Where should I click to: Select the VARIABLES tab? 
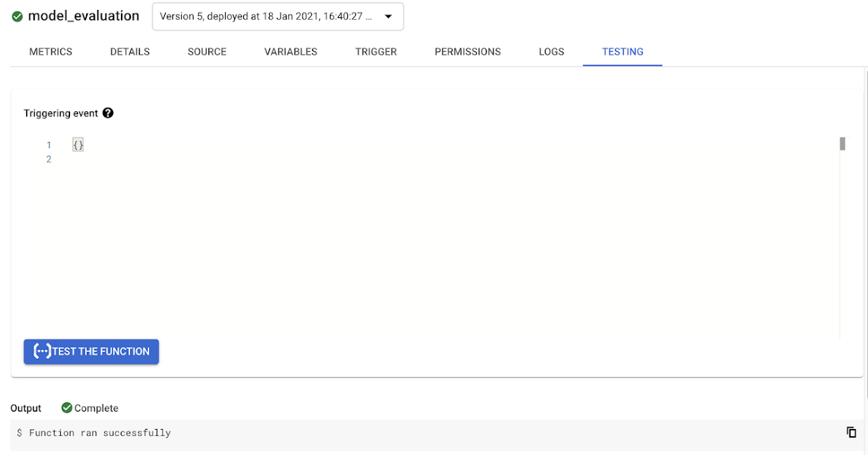(290, 51)
